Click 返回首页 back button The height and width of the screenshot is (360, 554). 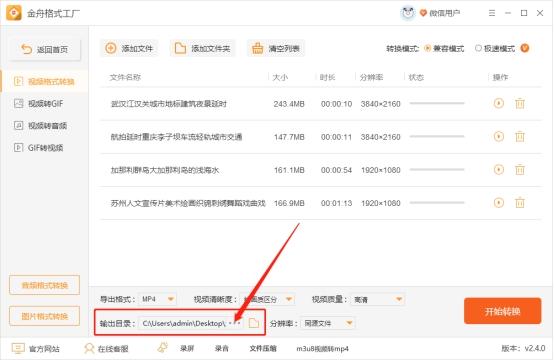click(45, 49)
